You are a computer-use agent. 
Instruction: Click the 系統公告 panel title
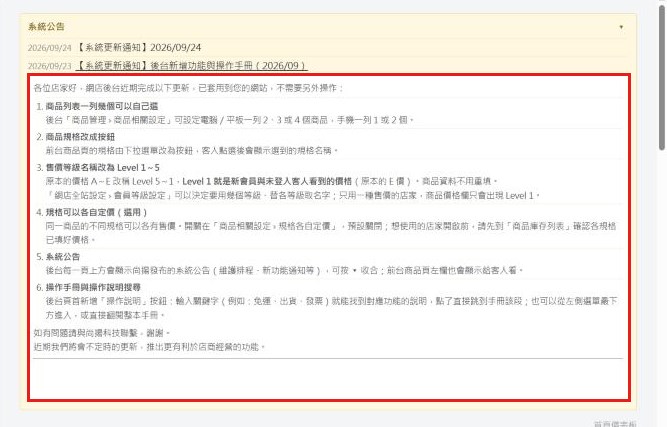46,26
